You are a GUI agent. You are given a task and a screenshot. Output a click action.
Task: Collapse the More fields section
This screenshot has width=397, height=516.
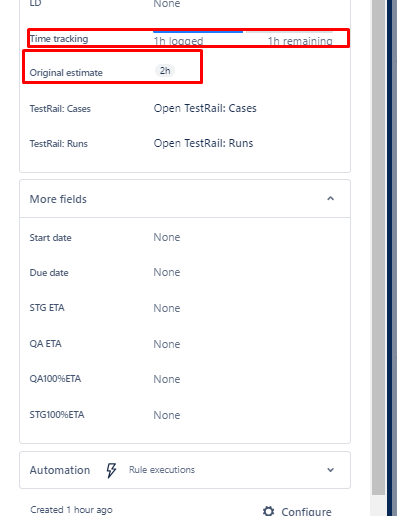pyautogui.click(x=330, y=199)
